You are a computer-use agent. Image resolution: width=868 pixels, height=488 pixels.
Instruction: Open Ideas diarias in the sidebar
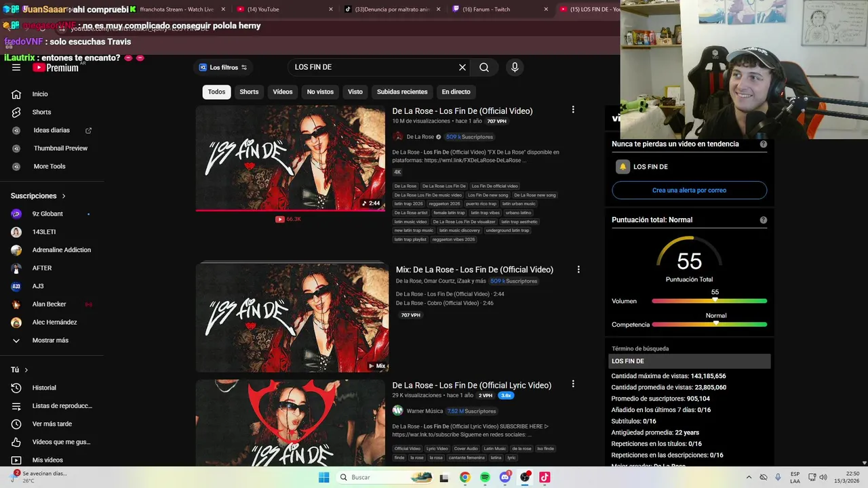(51, 130)
